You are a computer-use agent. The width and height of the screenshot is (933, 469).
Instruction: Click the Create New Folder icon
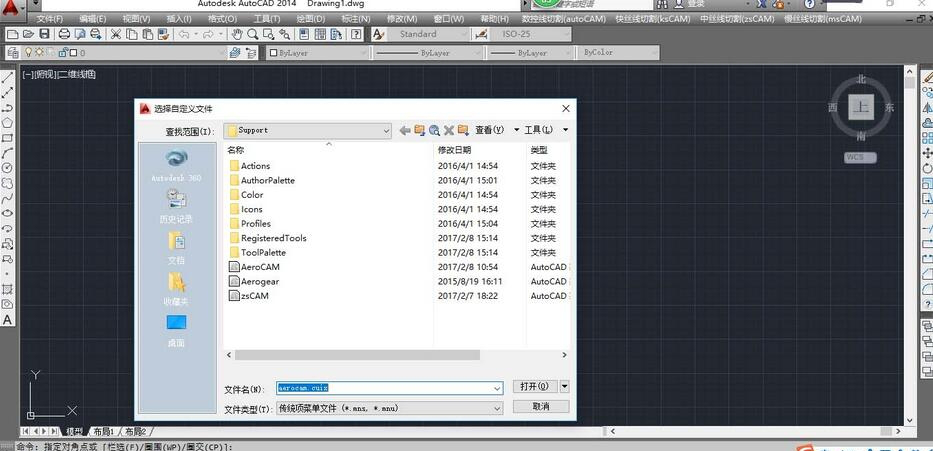point(463,130)
